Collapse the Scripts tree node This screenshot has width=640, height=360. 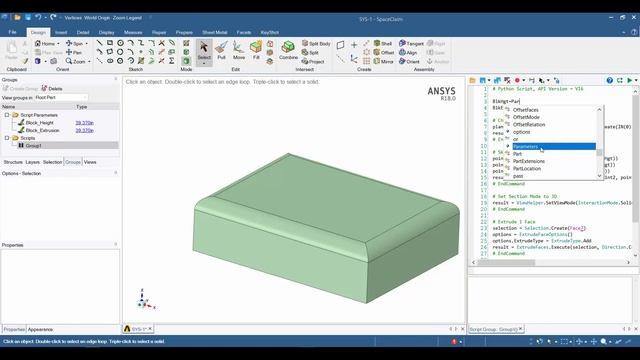tap(7, 138)
